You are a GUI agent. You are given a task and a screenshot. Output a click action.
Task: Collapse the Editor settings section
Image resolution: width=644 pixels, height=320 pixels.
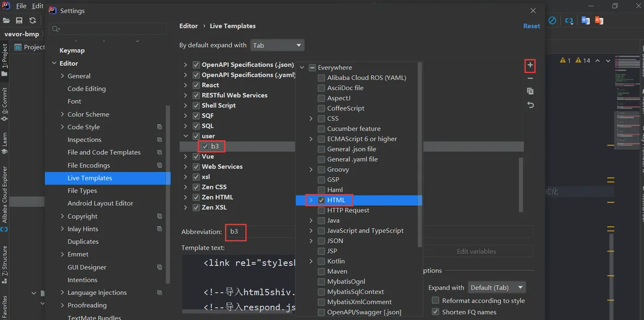pyautogui.click(x=54, y=63)
